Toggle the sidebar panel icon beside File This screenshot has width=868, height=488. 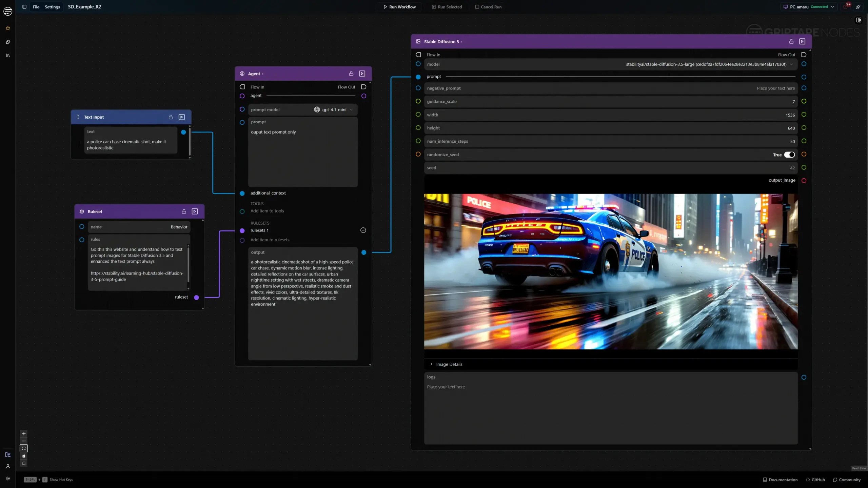[x=24, y=7]
